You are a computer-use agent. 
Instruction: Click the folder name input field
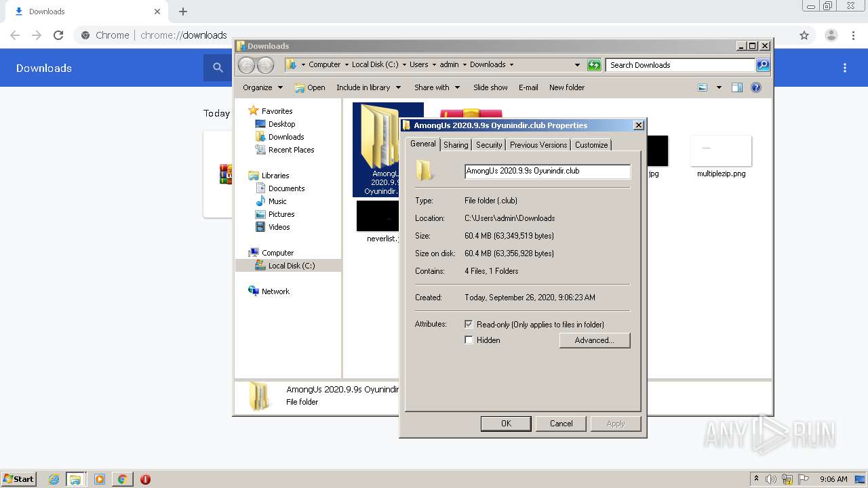pyautogui.click(x=547, y=171)
